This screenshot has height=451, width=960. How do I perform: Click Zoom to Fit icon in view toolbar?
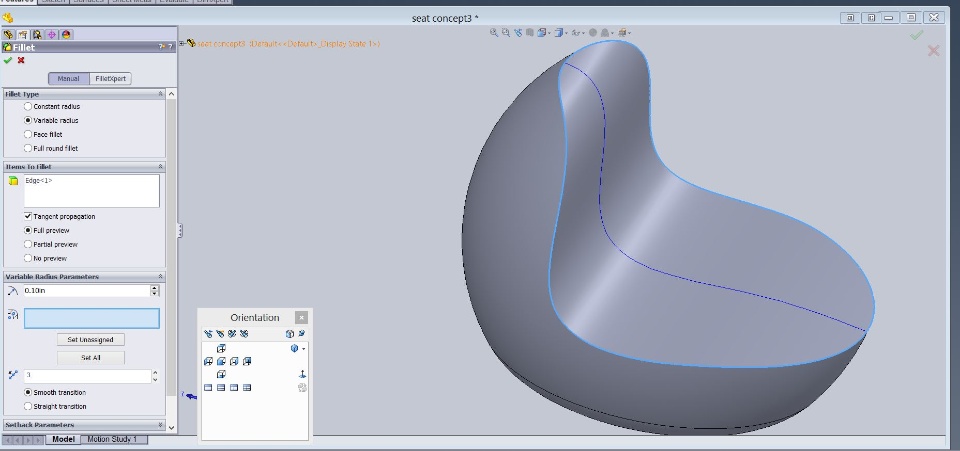(x=494, y=33)
